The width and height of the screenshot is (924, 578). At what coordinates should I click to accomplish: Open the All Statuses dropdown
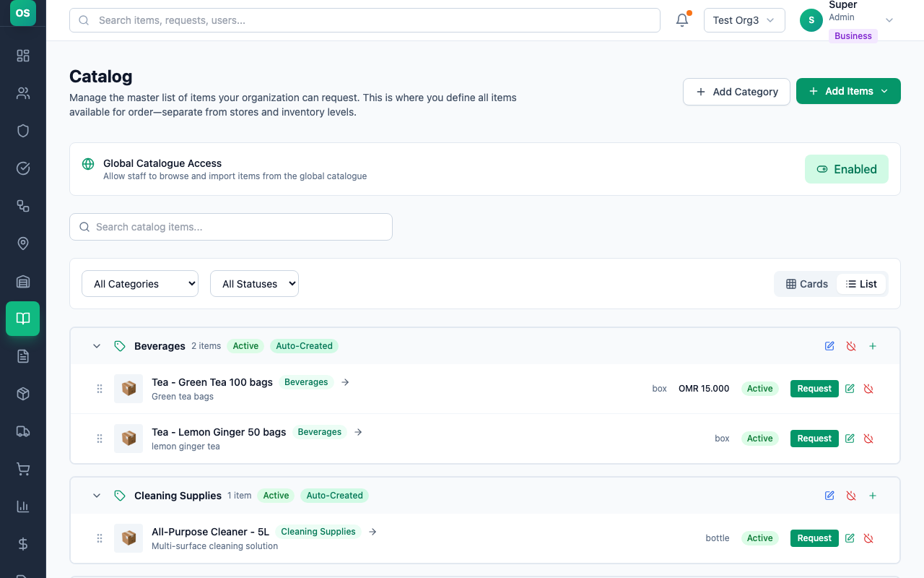[254, 284]
